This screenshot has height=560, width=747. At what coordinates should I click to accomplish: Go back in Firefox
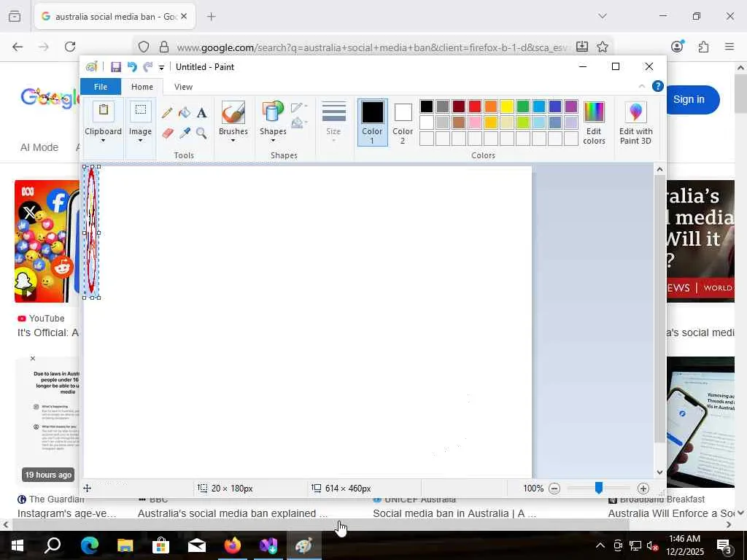point(18,47)
